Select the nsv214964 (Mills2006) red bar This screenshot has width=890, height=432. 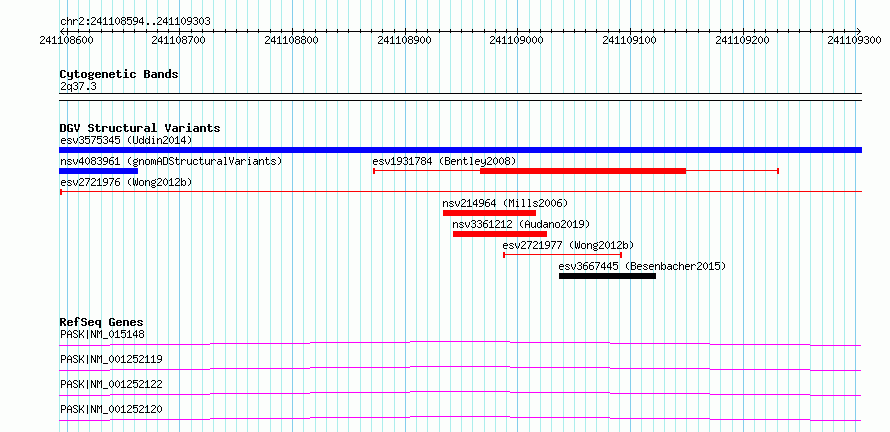489,213
